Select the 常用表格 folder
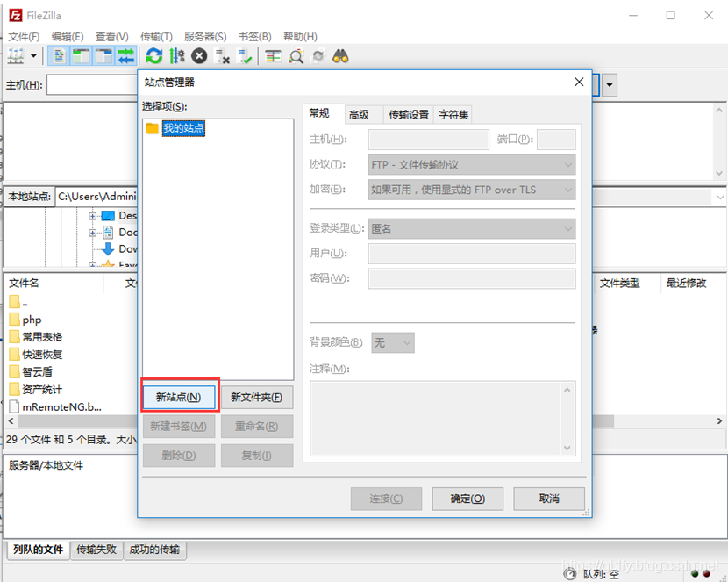The height and width of the screenshot is (582, 728). point(42,337)
